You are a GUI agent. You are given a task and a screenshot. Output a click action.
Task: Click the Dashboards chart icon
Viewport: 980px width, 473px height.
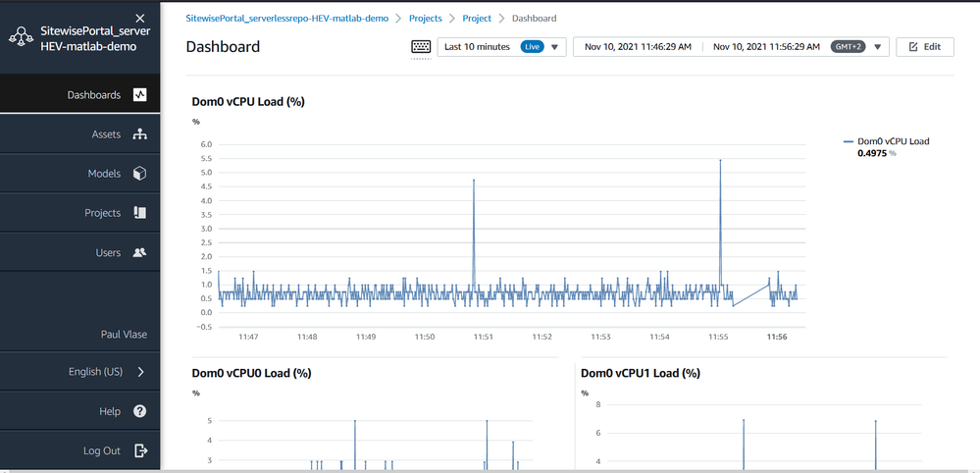pyautogui.click(x=140, y=95)
